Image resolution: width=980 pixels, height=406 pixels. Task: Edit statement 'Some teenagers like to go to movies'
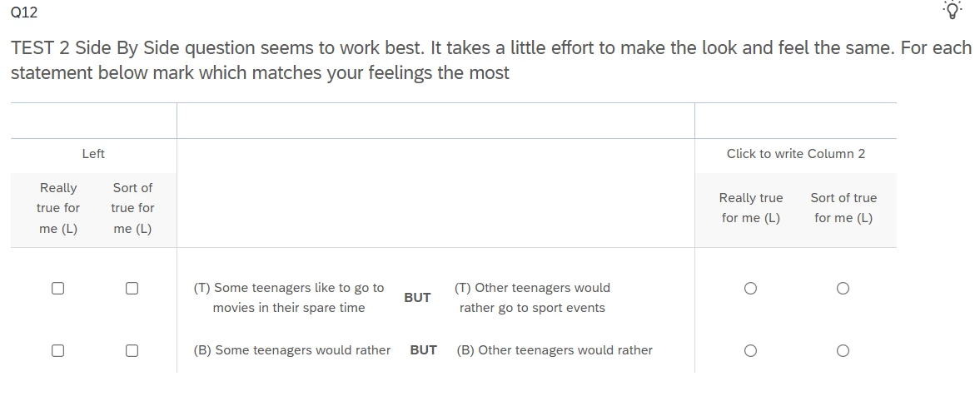289,298
